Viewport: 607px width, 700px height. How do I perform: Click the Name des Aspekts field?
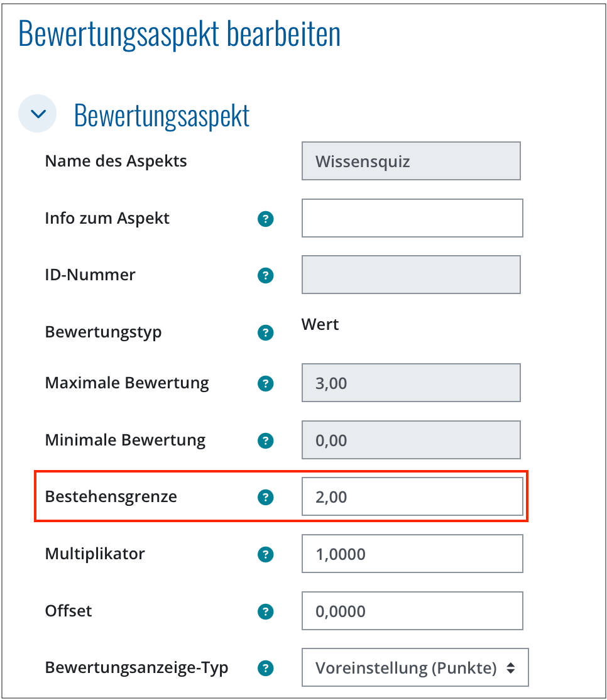point(411,161)
